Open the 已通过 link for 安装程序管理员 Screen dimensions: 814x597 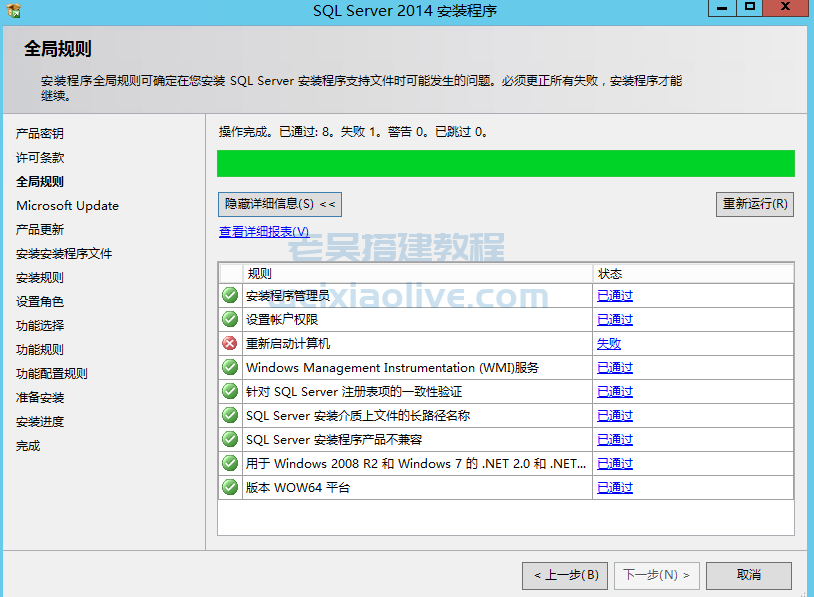point(614,295)
